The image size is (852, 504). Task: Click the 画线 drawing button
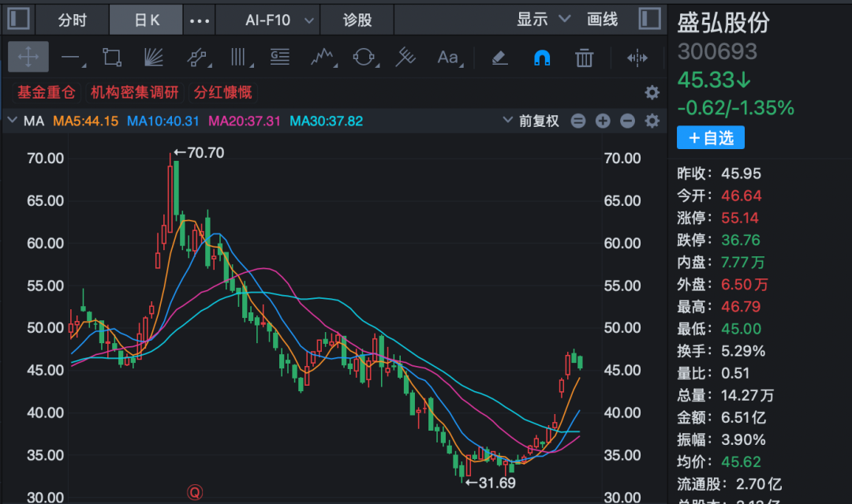click(602, 20)
